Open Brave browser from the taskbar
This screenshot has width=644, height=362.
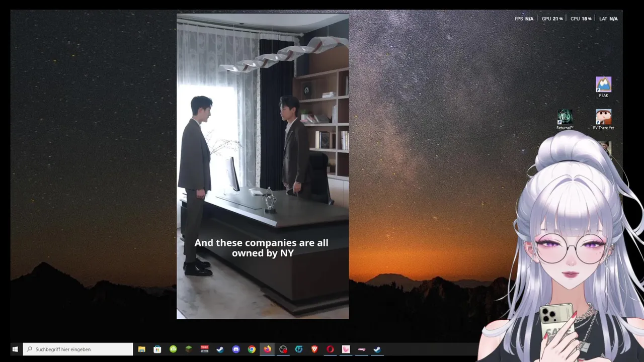tap(314, 349)
